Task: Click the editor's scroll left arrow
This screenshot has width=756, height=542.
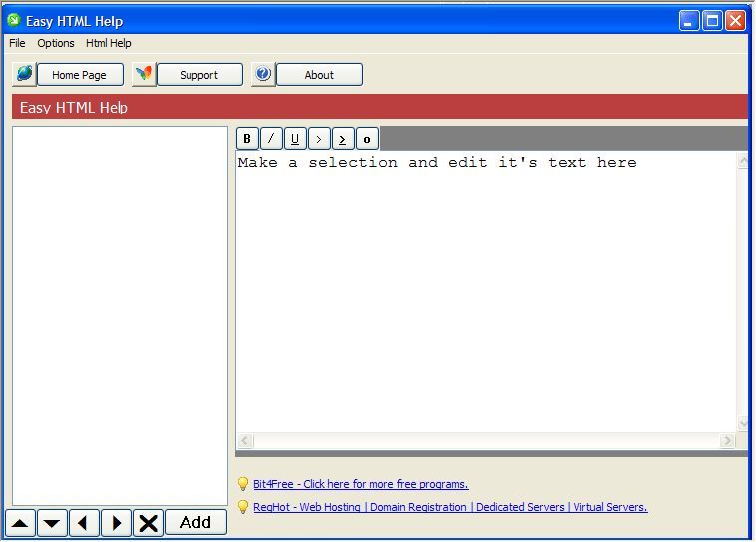Action: coord(245,440)
